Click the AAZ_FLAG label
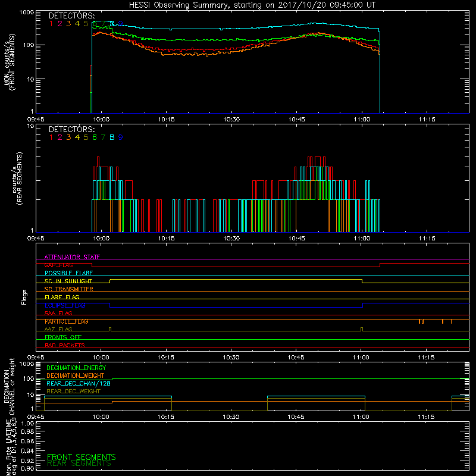Screen dimensions: 476x476 (x=58, y=329)
